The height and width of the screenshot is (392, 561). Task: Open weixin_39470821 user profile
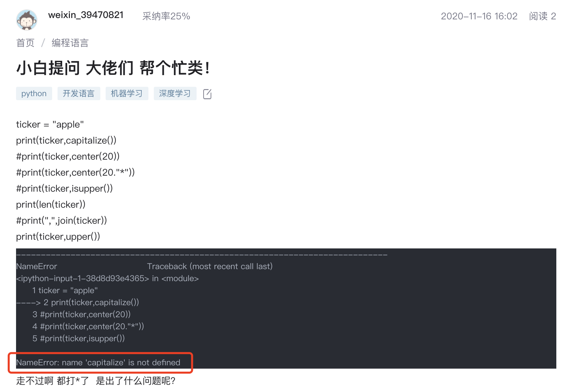point(86,15)
